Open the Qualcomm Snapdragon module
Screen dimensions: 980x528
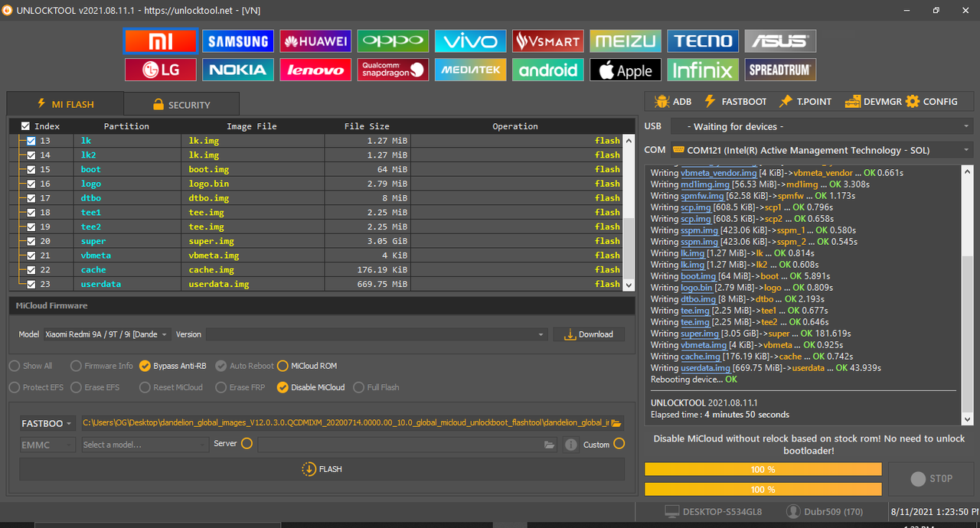pyautogui.click(x=393, y=70)
